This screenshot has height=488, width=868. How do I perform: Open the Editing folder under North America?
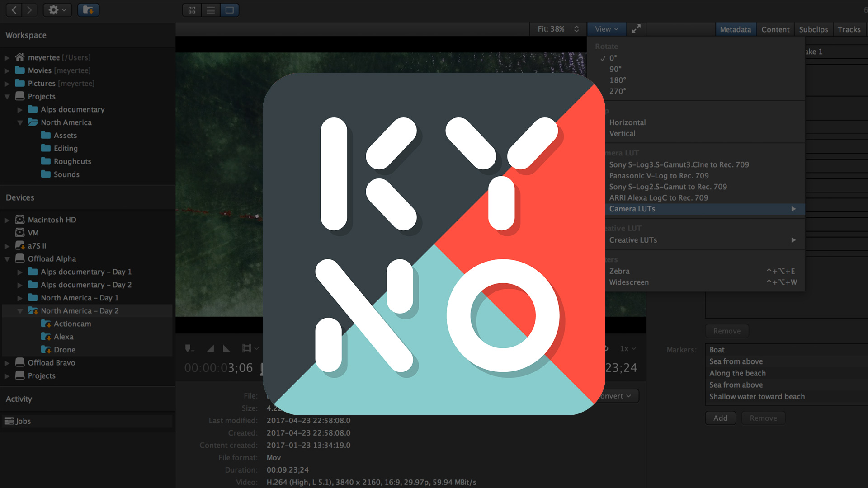(66, 148)
